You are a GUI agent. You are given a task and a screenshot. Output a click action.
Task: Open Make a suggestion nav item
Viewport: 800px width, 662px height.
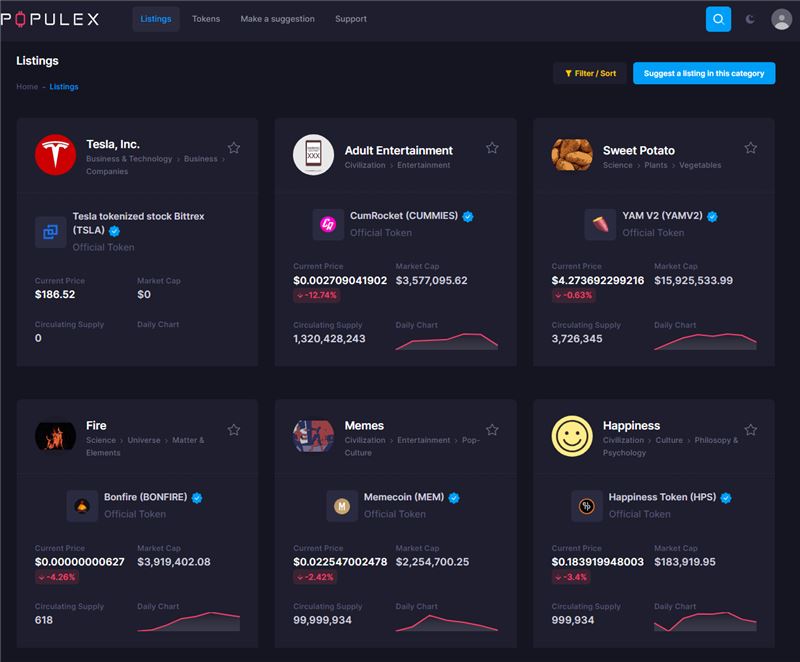tap(278, 19)
